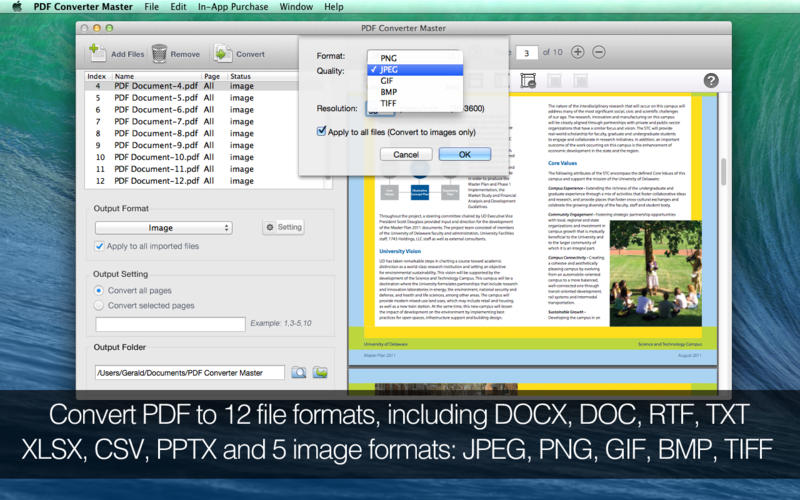Click the University Vision heading in preview
This screenshot has width=800, height=500.
point(400,251)
